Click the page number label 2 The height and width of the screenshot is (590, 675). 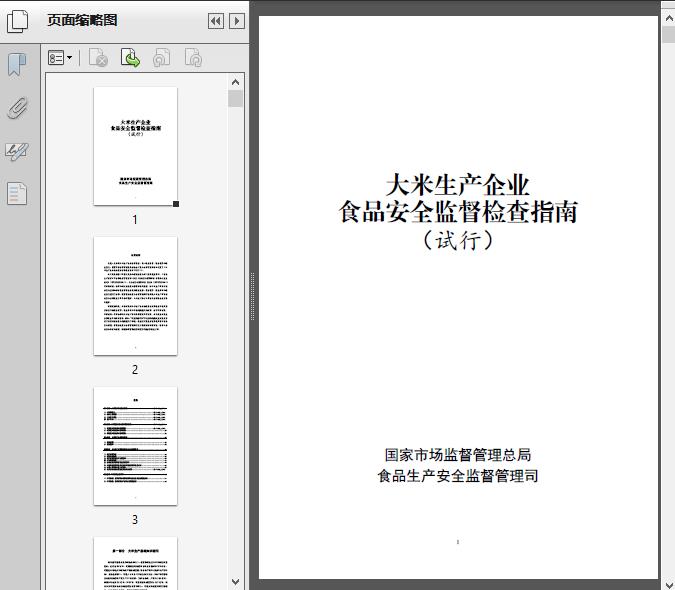coord(135,370)
